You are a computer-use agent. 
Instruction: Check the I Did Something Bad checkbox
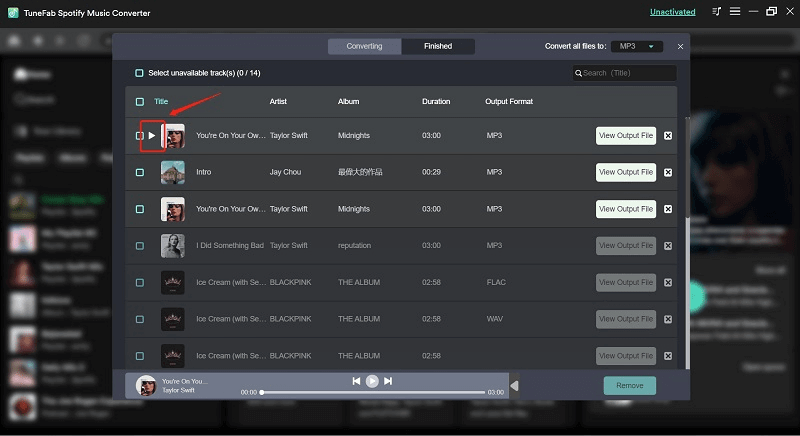pyautogui.click(x=140, y=246)
